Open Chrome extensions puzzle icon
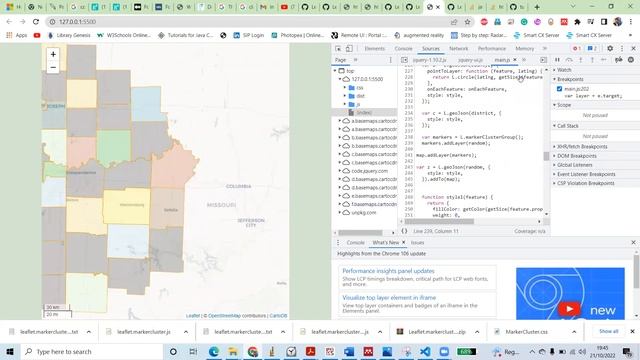The image size is (640, 360). click(577, 22)
